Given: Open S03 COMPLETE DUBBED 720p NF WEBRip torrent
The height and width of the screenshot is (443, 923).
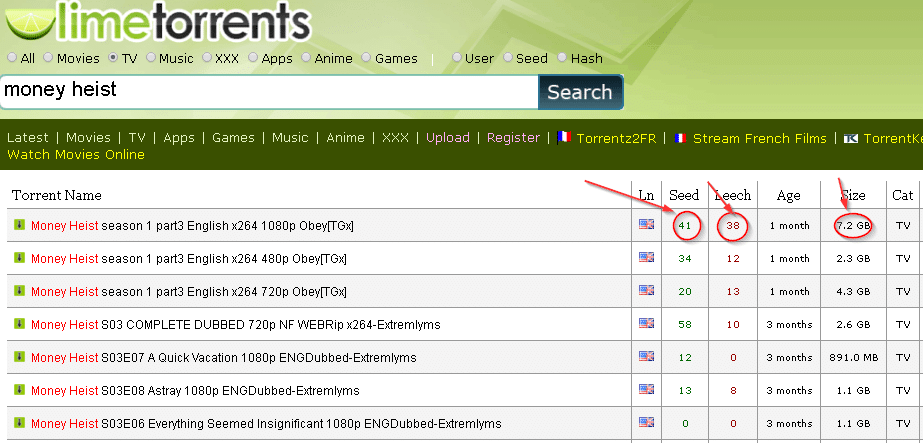Looking at the screenshot, I should (235, 324).
